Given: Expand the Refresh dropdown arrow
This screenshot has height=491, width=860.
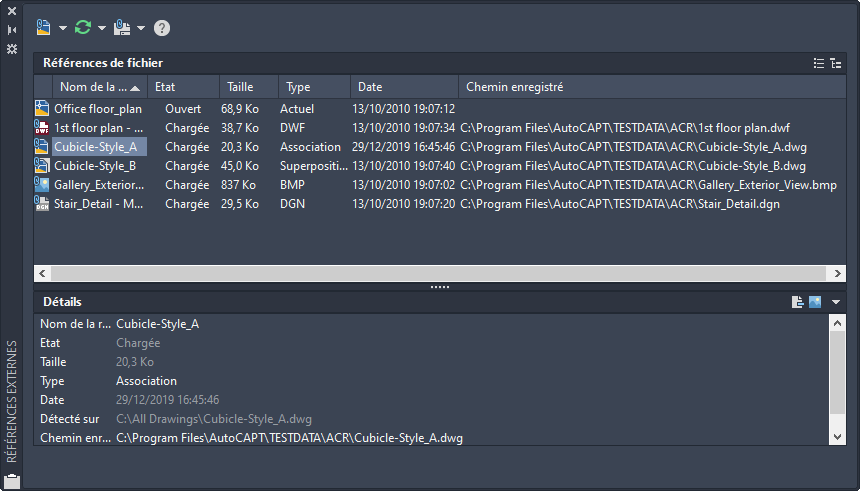Looking at the screenshot, I should click(102, 28).
